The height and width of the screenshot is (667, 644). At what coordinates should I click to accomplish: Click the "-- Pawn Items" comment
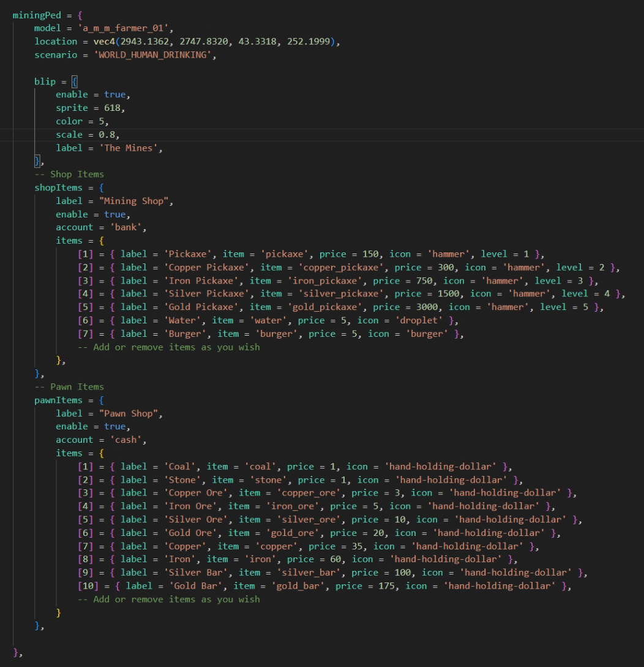(x=69, y=386)
